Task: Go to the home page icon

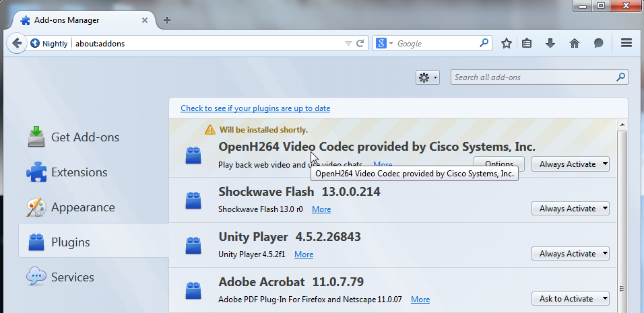Action: click(574, 43)
